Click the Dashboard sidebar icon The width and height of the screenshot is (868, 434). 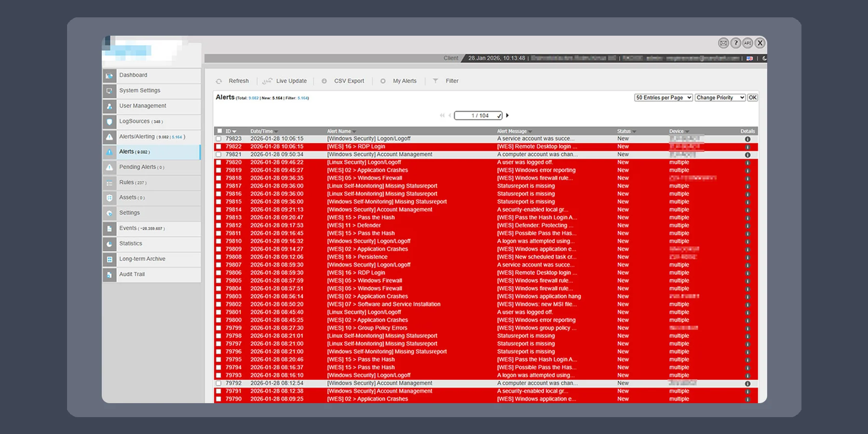pyautogui.click(x=109, y=76)
